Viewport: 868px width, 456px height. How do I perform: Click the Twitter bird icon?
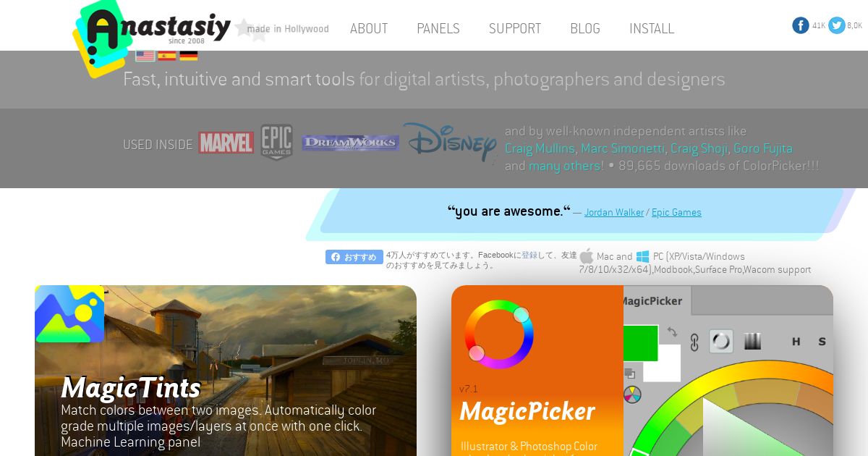click(x=837, y=25)
